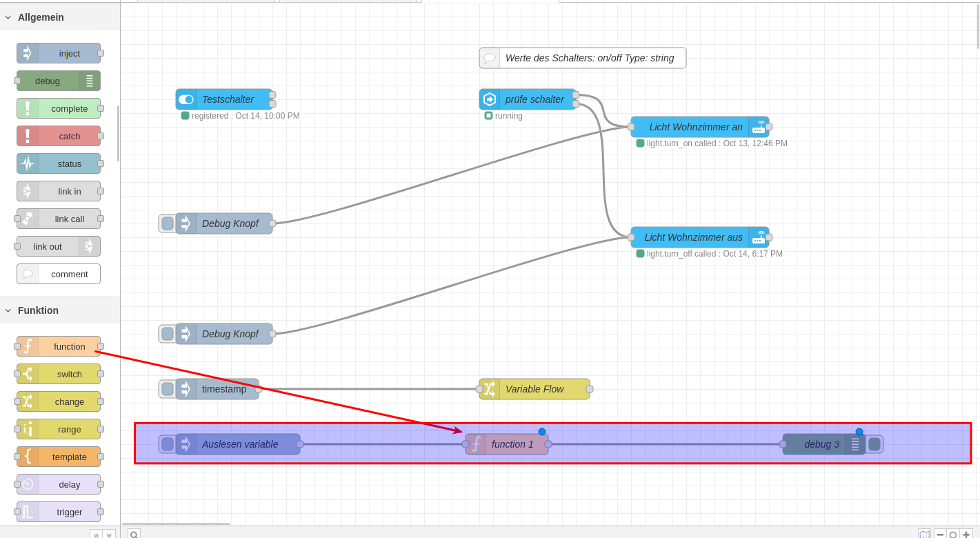
Task: Select the comment about Werte des Schalters
Action: click(x=589, y=58)
